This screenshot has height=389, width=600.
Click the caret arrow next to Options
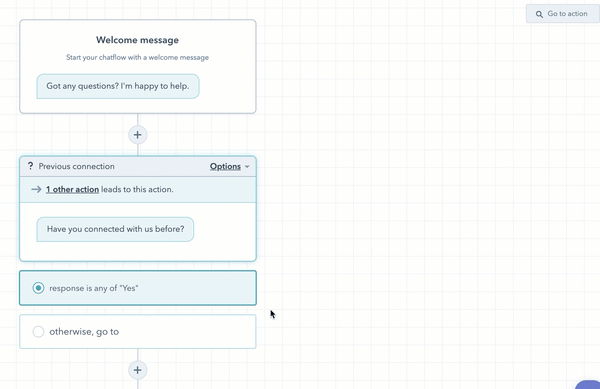pyautogui.click(x=247, y=167)
